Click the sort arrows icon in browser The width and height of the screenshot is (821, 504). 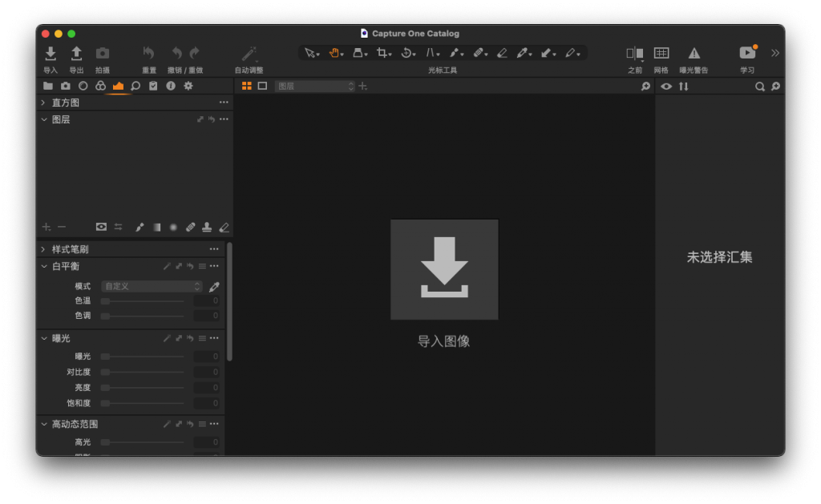point(684,87)
